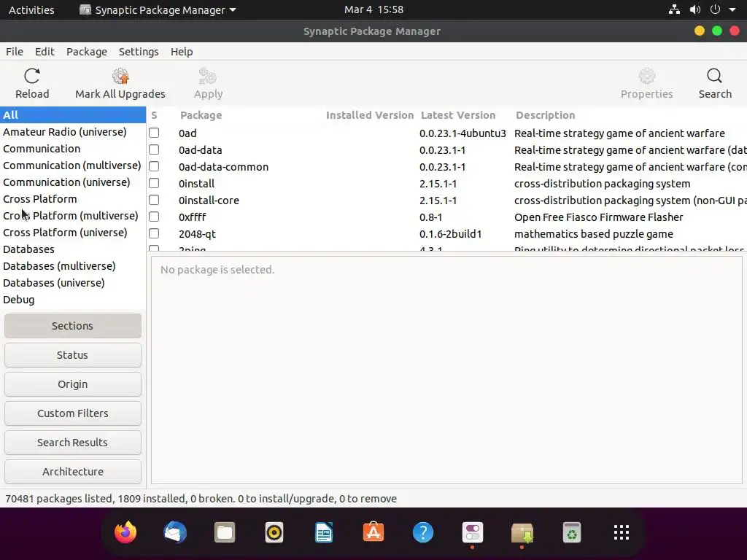Click the power icon in top bar

tap(715, 9)
